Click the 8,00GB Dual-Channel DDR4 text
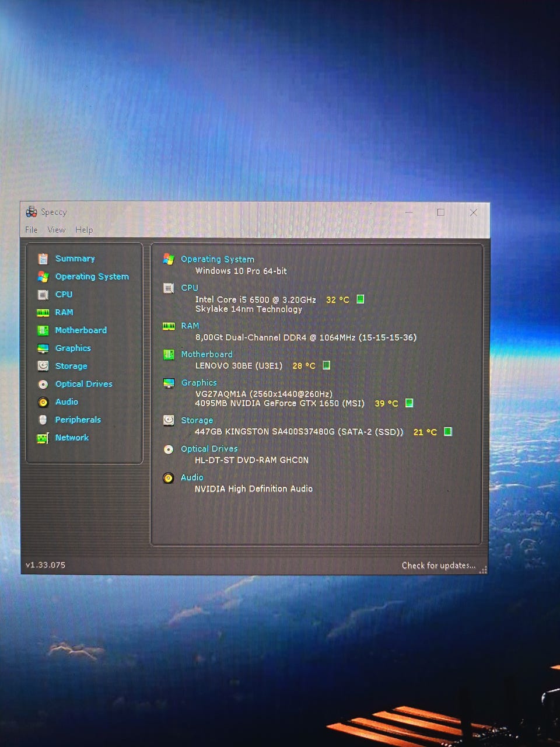The height and width of the screenshot is (747, 560). (306, 337)
